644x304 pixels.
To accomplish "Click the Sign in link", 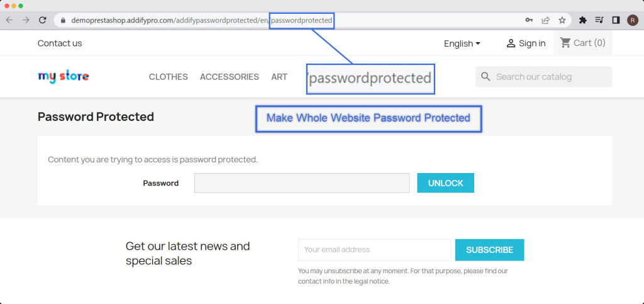I will click(x=526, y=43).
